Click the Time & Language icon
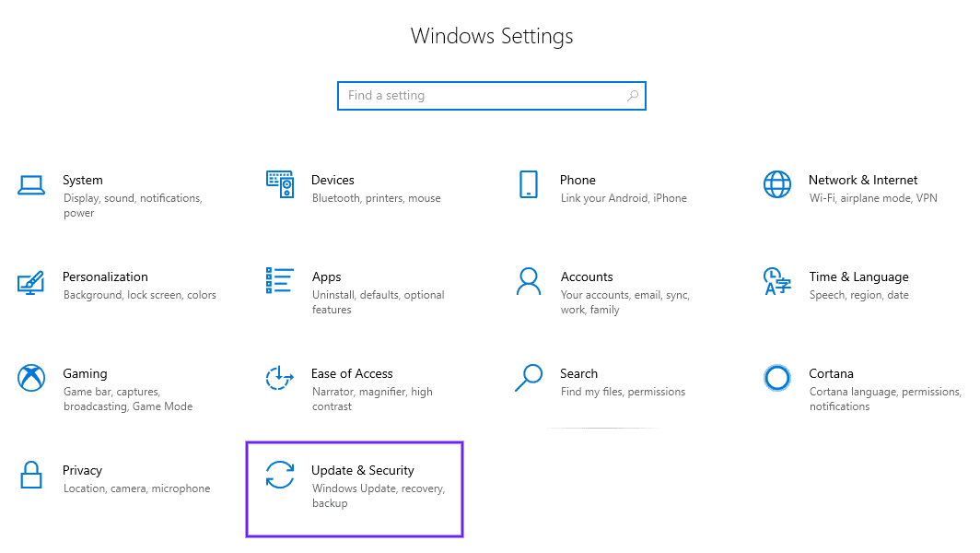980x553 pixels. 776,282
